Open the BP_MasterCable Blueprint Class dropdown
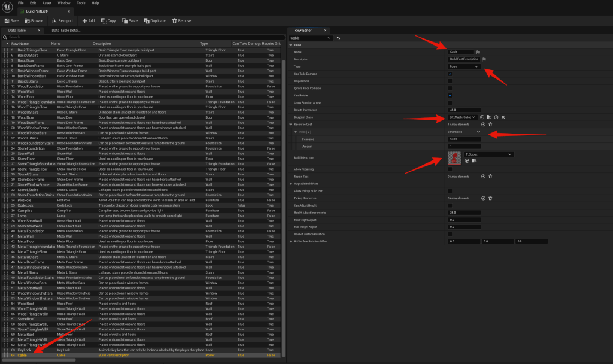This screenshot has width=613, height=364. (462, 117)
